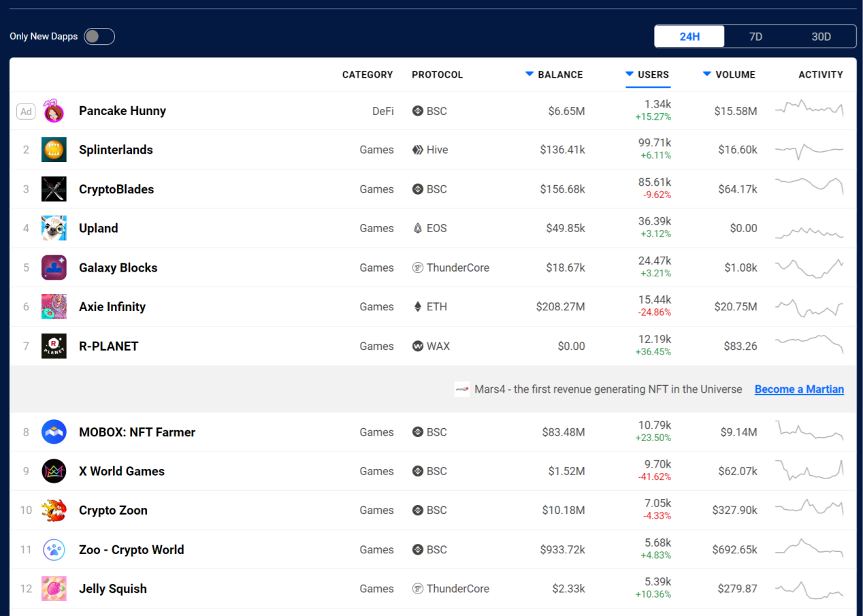The width and height of the screenshot is (863, 616).
Task: Click the $64.17k volume for CryptoBlades
Action: point(738,189)
